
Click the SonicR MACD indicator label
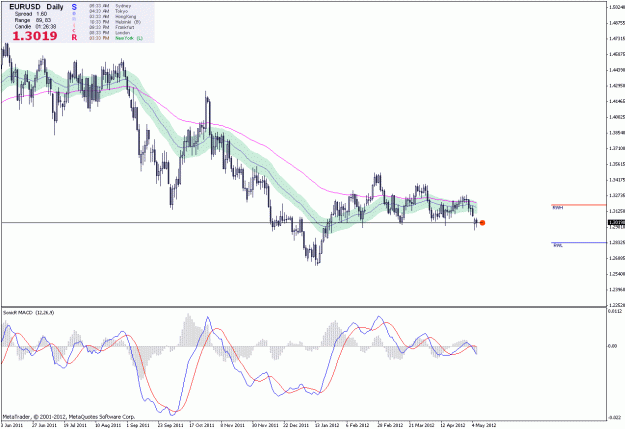pyautogui.click(x=28, y=313)
